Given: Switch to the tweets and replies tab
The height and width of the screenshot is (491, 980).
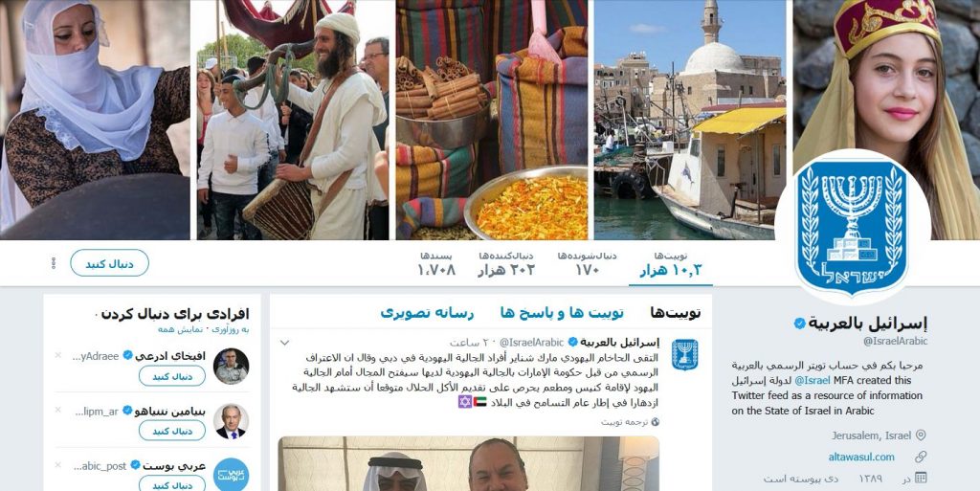Looking at the screenshot, I should [x=562, y=312].
